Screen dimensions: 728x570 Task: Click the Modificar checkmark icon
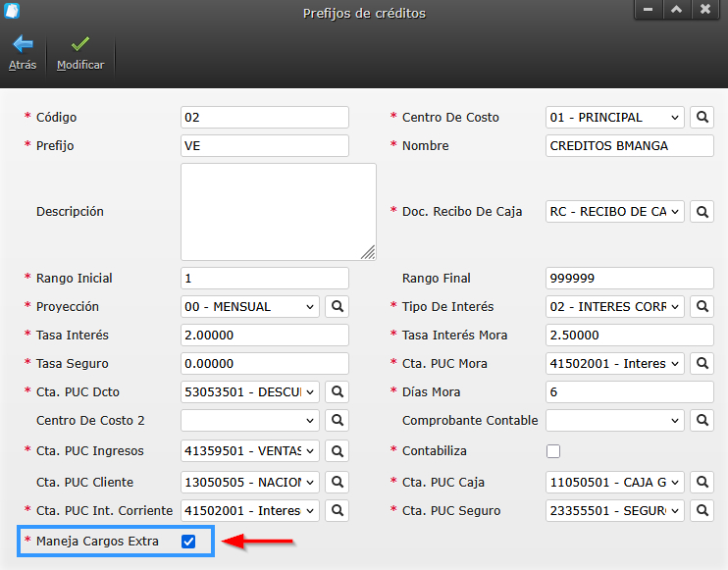pyautogui.click(x=80, y=45)
